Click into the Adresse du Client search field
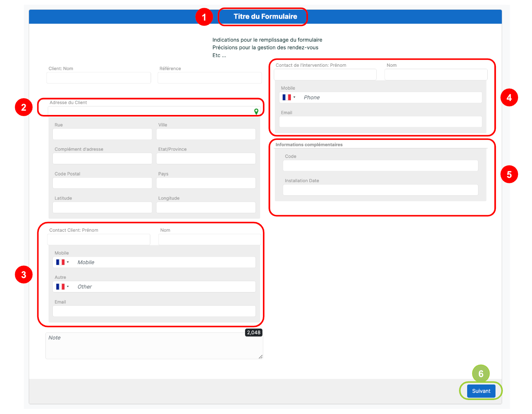532x414 pixels. tap(150, 111)
